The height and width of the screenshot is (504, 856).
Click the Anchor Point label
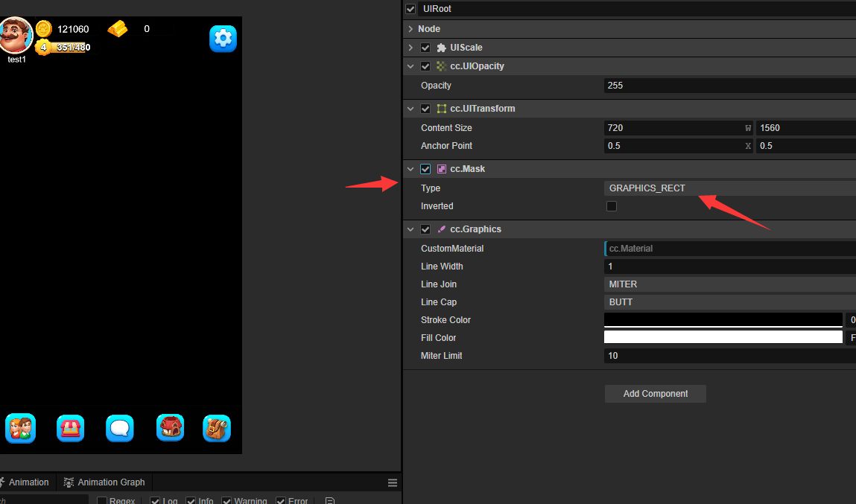(446, 146)
